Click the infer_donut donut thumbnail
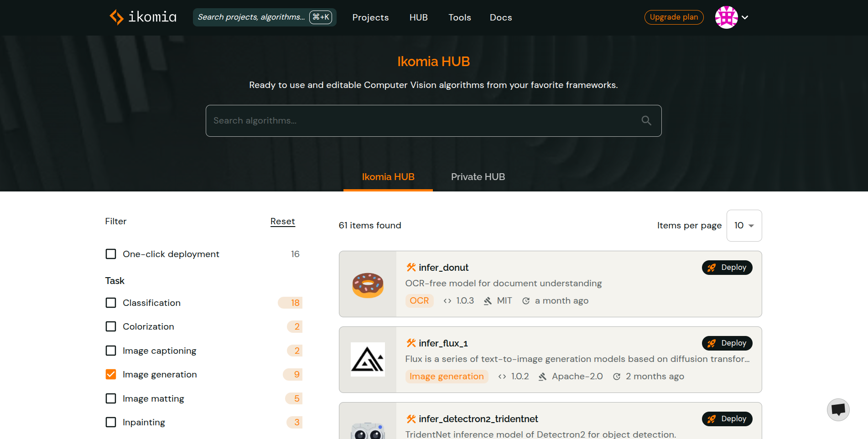This screenshot has width=868, height=439. 368,284
